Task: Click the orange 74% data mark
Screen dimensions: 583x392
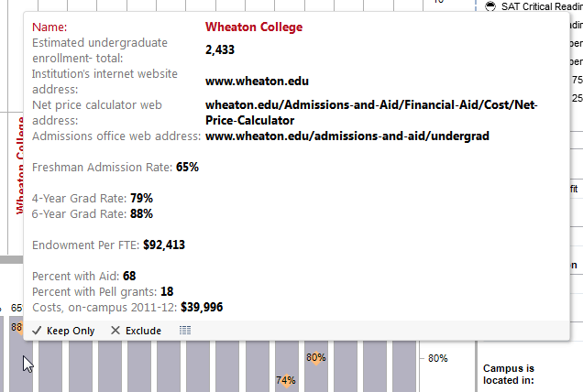Action: [x=286, y=380]
